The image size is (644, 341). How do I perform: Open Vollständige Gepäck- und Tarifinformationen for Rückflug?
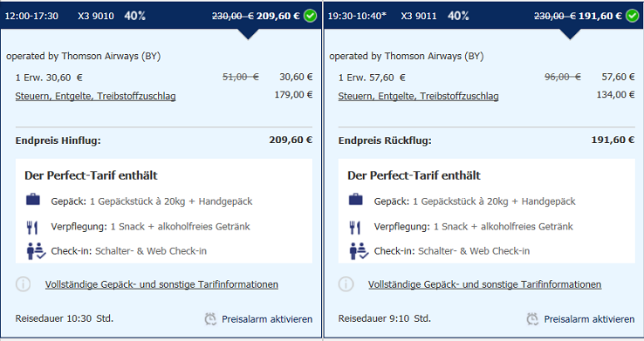[484, 284]
